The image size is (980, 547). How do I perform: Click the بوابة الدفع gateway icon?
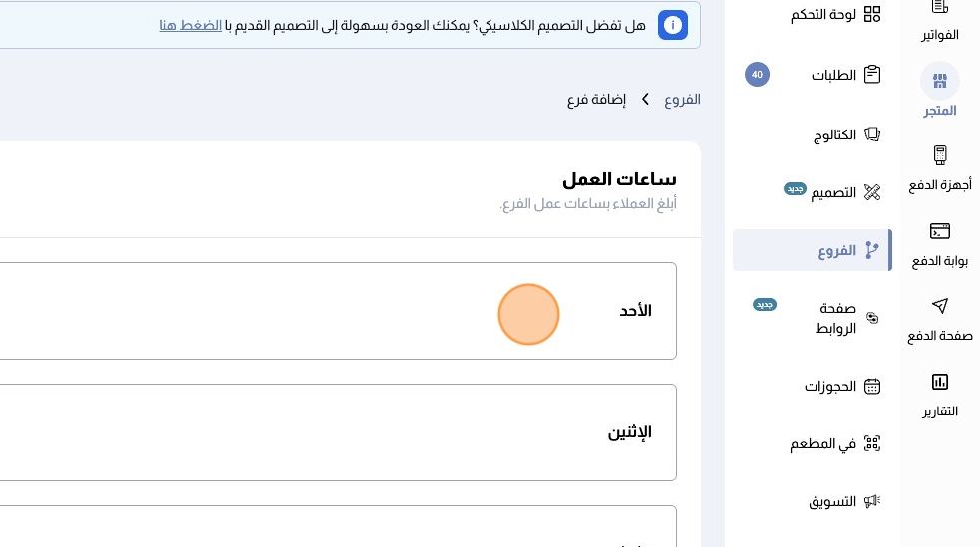(x=939, y=231)
